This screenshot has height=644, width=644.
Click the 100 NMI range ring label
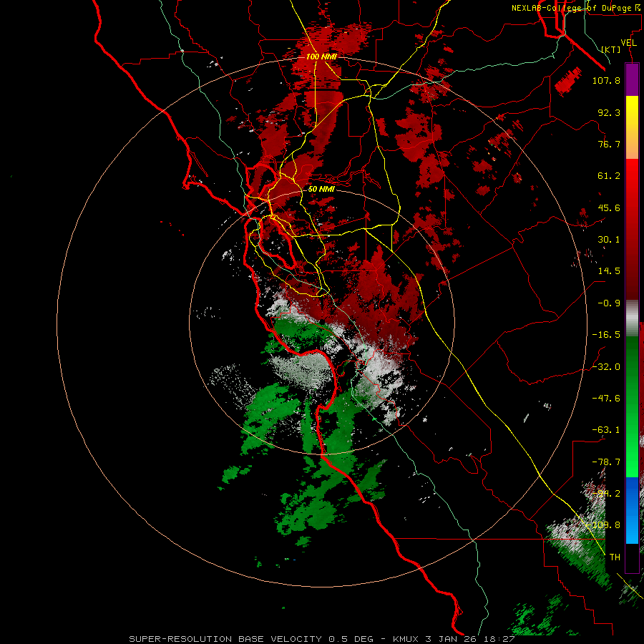click(x=321, y=57)
